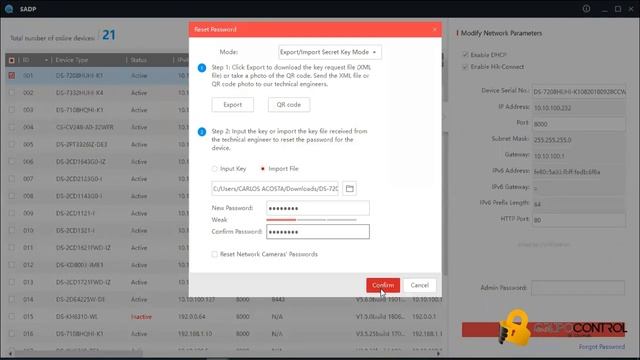Select row 004 CS-CV248-A0-32WFR

pos(97,127)
